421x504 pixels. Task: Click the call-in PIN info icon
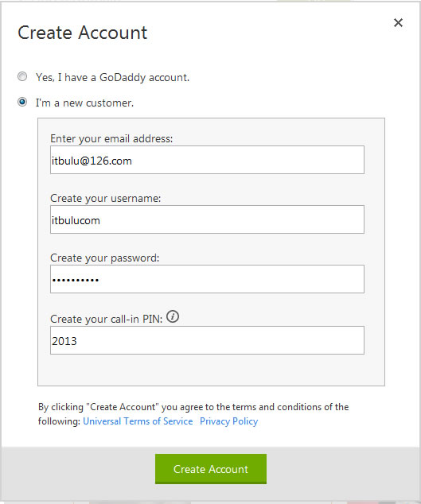pos(173,316)
